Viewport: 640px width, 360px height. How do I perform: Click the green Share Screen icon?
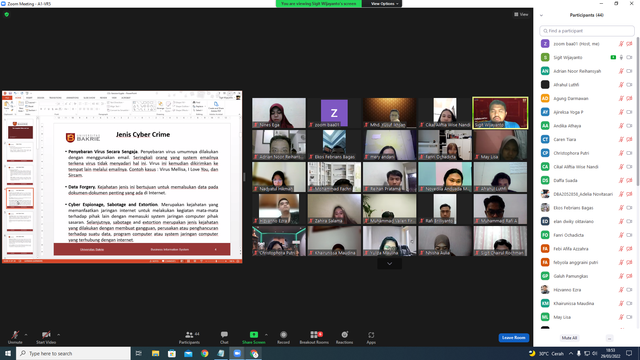point(253,335)
